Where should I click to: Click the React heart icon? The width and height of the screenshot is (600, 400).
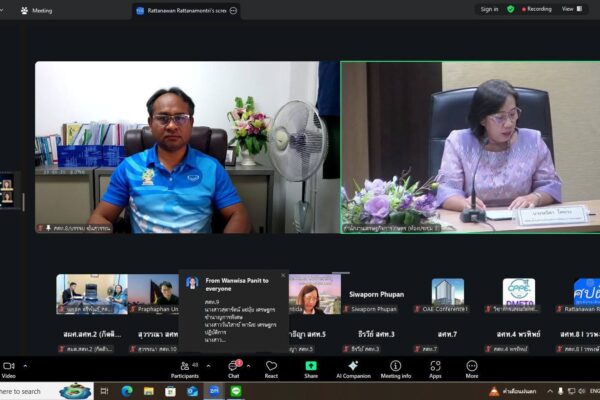(x=271, y=366)
